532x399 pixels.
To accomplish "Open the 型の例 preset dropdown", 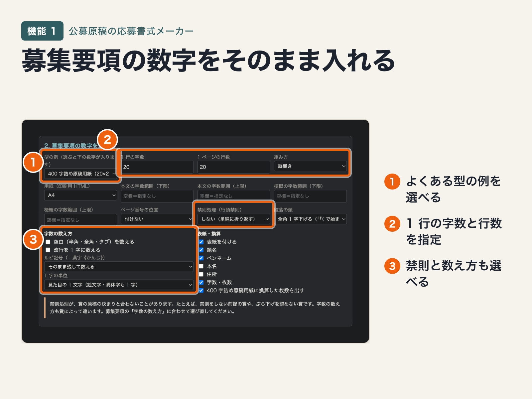I will [80, 174].
